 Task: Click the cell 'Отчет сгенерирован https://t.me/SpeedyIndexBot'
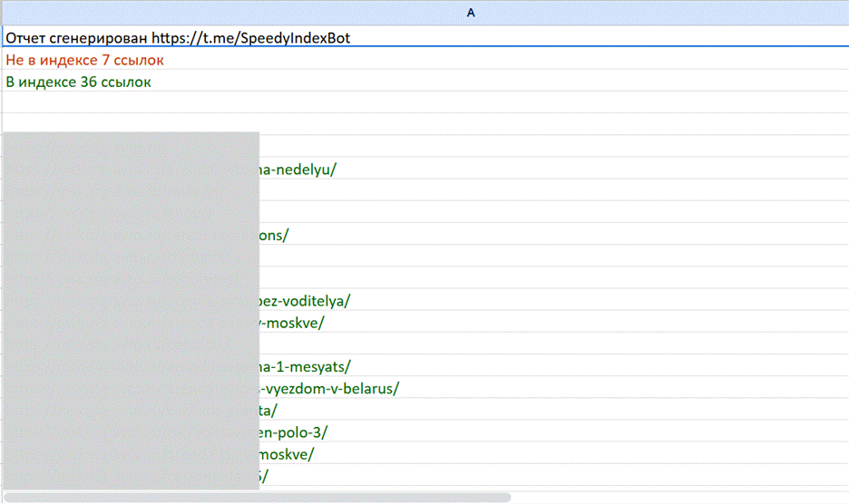tap(425, 38)
